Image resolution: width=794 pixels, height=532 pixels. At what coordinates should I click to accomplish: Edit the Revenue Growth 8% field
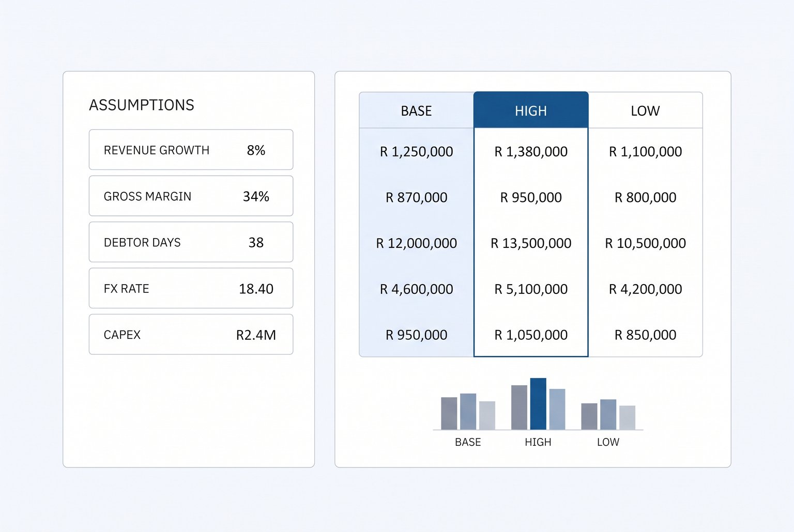point(191,150)
